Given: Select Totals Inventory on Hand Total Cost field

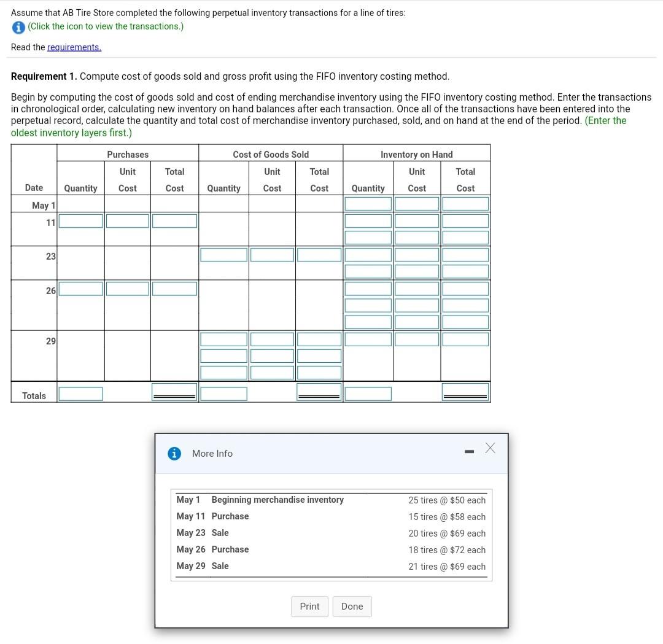Looking at the screenshot, I should 465,392.
